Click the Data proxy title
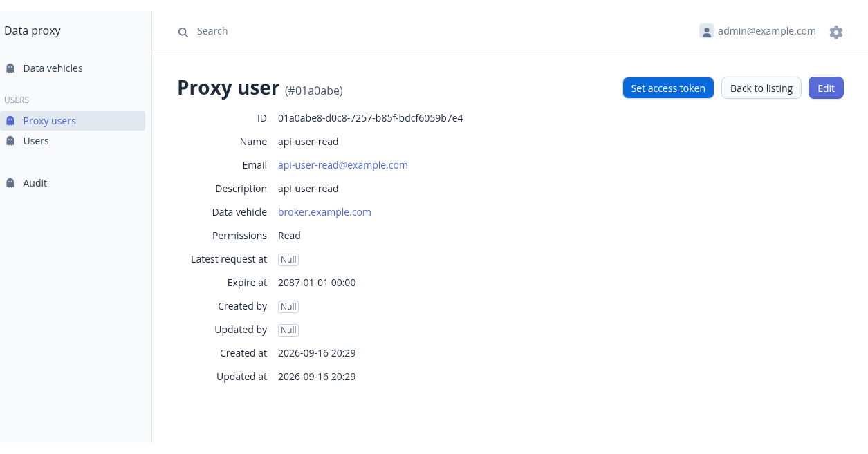 coord(33,30)
